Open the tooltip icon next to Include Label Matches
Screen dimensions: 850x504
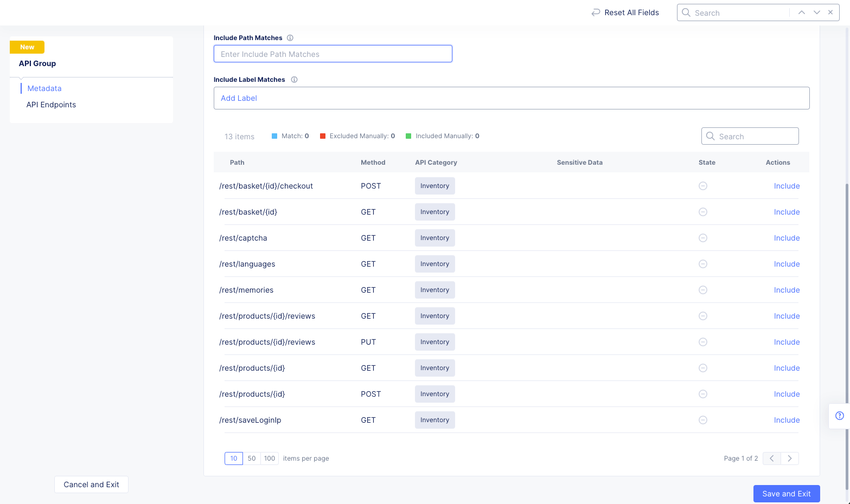click(x=293, y=79)
